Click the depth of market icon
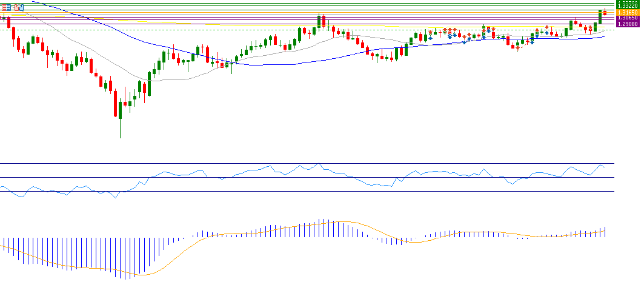This screenshot has width=644, height=296. pyautogui.click(x=19, y=7)
